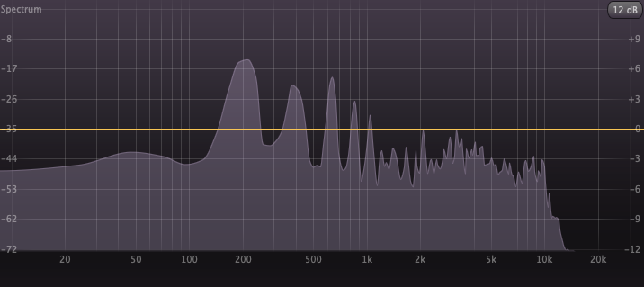Click the -12 gain scale label
This screenshot has width=644, height=287.
633,249
